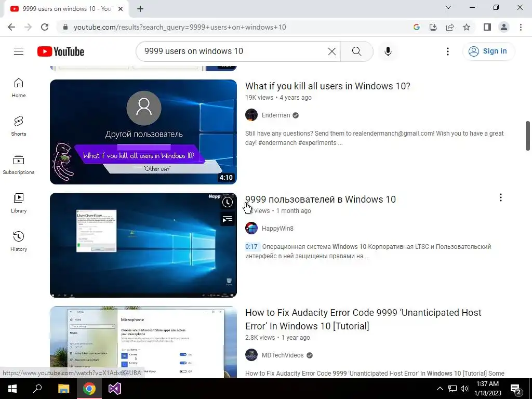The image size is (532, 399).
Task: Clear the search query with X icon
Action: 332,51
